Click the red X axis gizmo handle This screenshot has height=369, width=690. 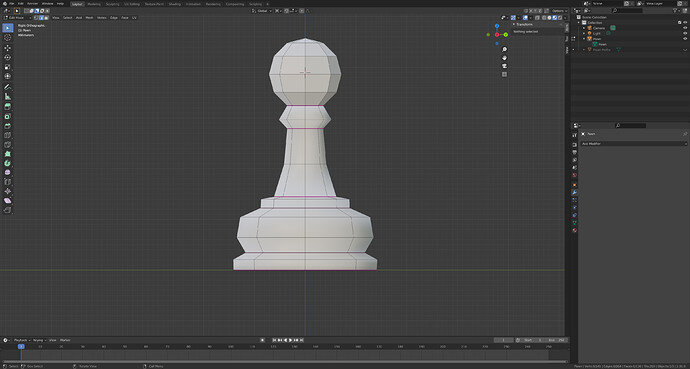[497, 34]
